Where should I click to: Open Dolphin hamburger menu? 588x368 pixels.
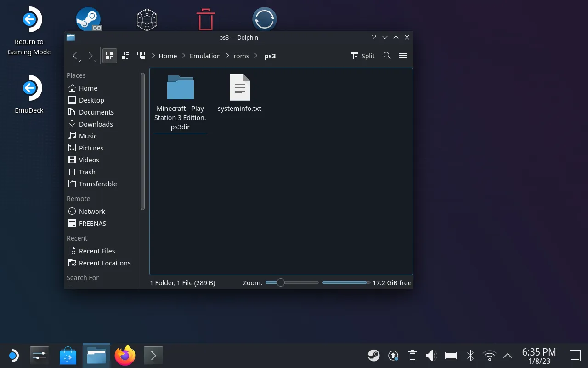pos(403,56)
